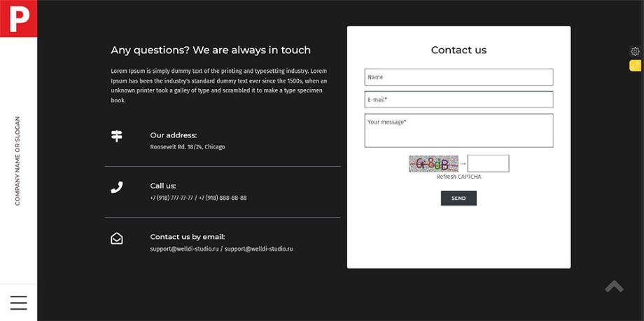Open the hamburger menu
This screenshot has height=321, width=644.
(x=19, y=303)
